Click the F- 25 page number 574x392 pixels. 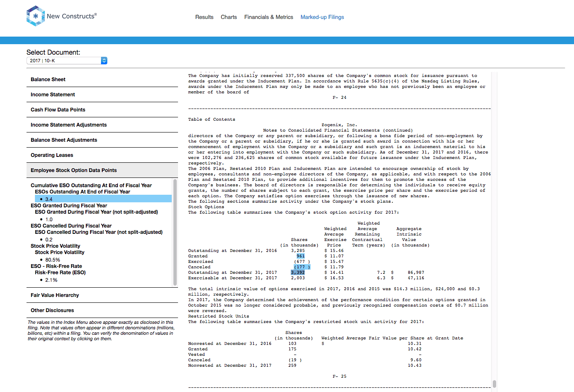click(340, 376)
